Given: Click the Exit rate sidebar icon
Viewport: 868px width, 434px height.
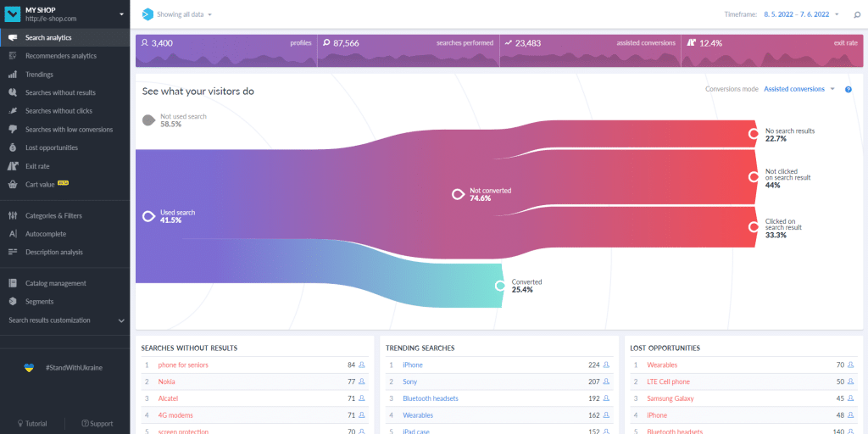Looking at the screenshot, I should (13, 166).
